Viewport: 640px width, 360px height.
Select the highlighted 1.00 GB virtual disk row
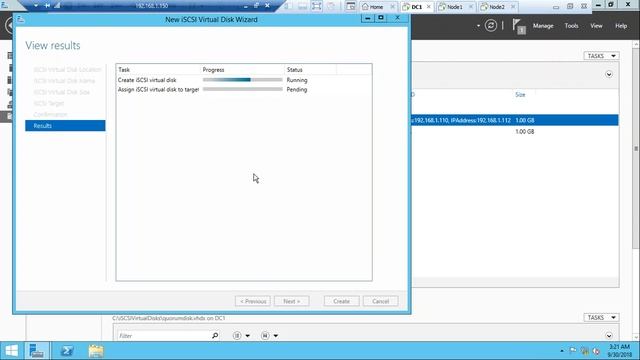514,120
